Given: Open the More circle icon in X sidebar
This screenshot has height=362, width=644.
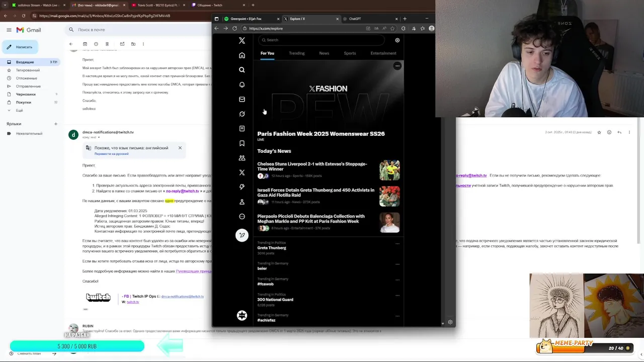Looking at the screenshot, I should pos(242,217).
